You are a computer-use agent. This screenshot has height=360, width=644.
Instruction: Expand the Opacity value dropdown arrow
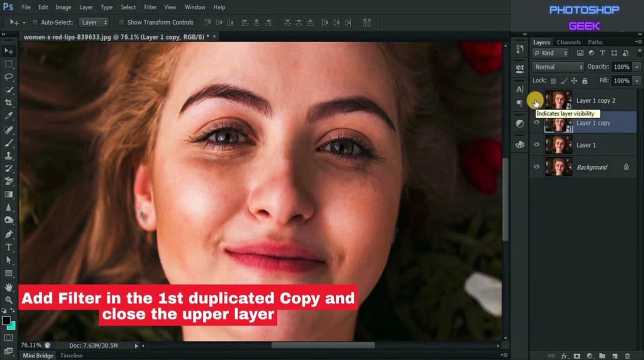(x=636, y=67)
